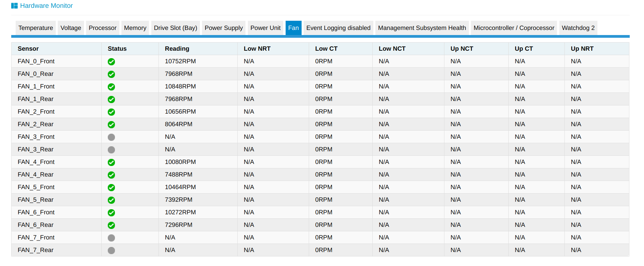Click the 10080RPM reading value
Screen dimensions: 644x266
180,162
